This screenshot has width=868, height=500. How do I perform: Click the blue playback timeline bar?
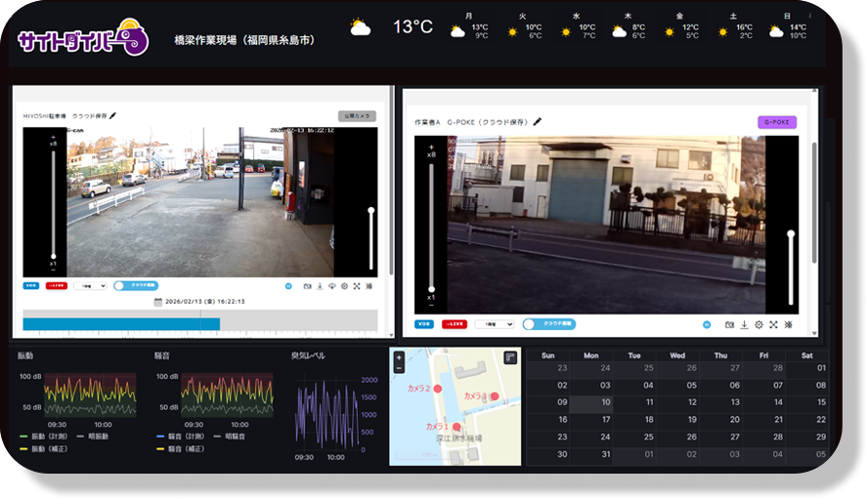[121, 323]
